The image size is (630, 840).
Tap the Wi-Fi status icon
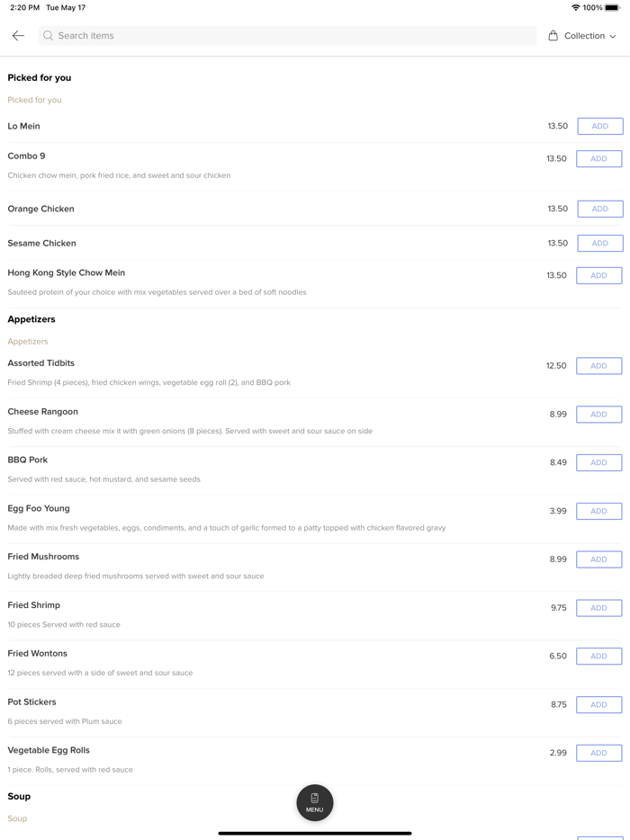pyautogui.click(x=576, y=7)
